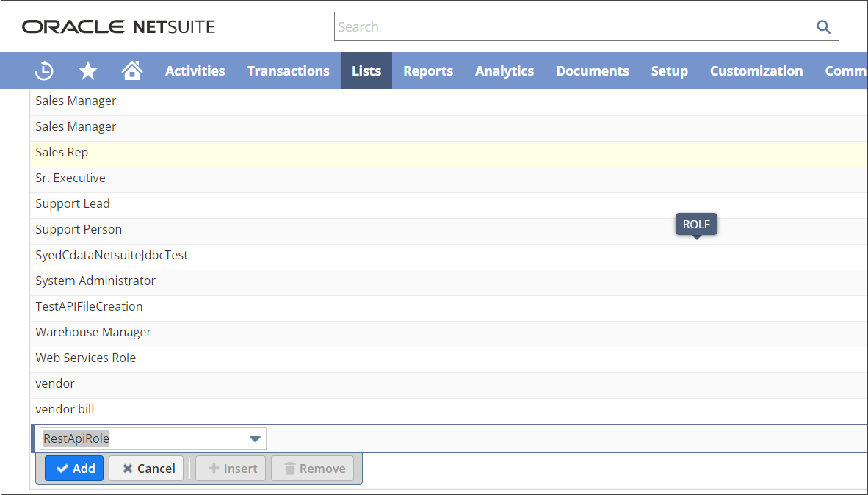Open the Web Services Role link

click(x=85, y=357)
